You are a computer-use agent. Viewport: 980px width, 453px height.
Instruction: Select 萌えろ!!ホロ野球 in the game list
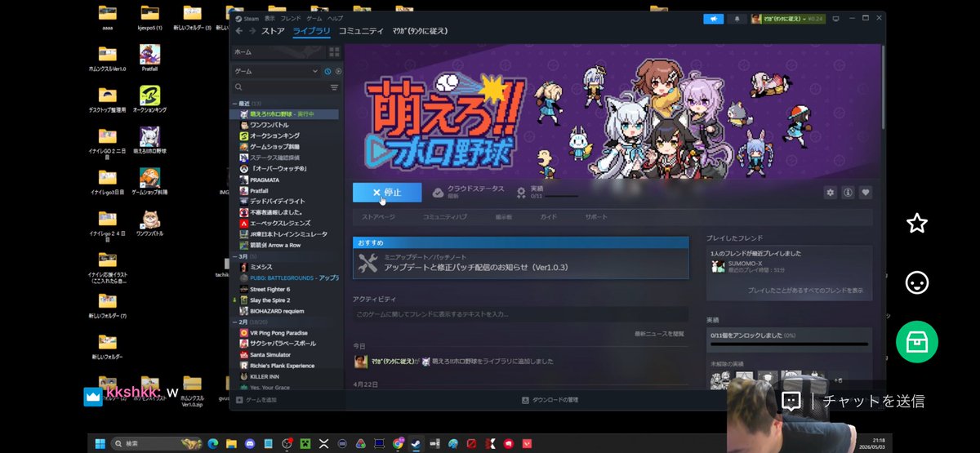(x=285, y=113)
